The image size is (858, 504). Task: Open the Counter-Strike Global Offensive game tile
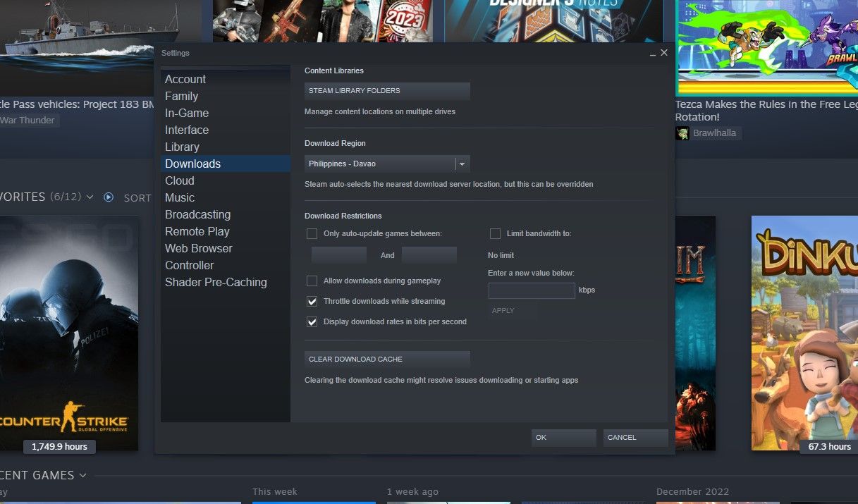point(69,333)
